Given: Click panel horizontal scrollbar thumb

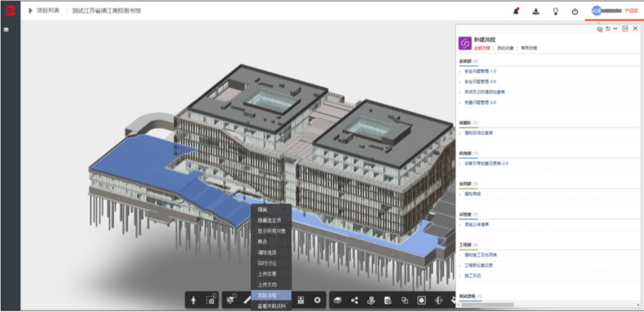Looking at the screenshot, I should coord(487,305).
